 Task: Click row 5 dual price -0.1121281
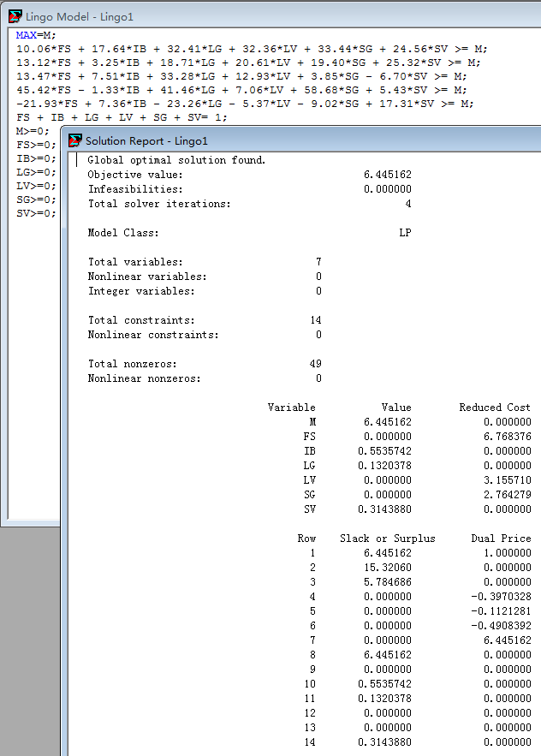pos(501,610)
